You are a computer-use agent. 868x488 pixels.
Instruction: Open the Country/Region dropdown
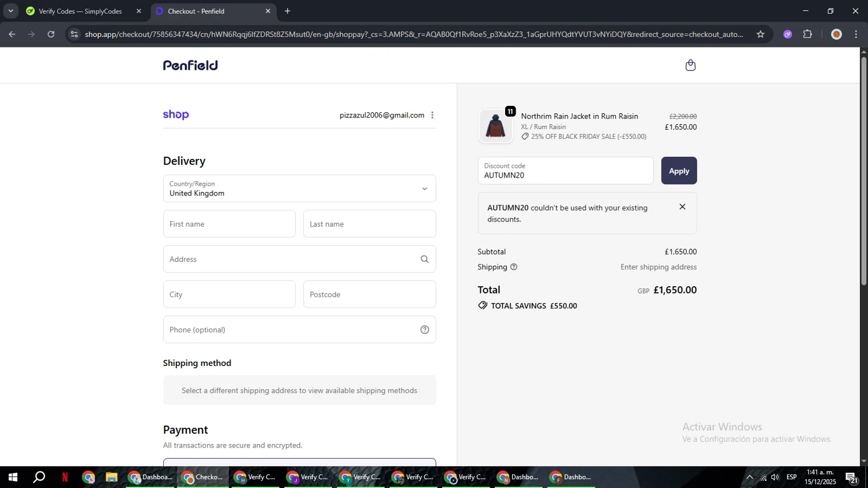coord(299,188)
